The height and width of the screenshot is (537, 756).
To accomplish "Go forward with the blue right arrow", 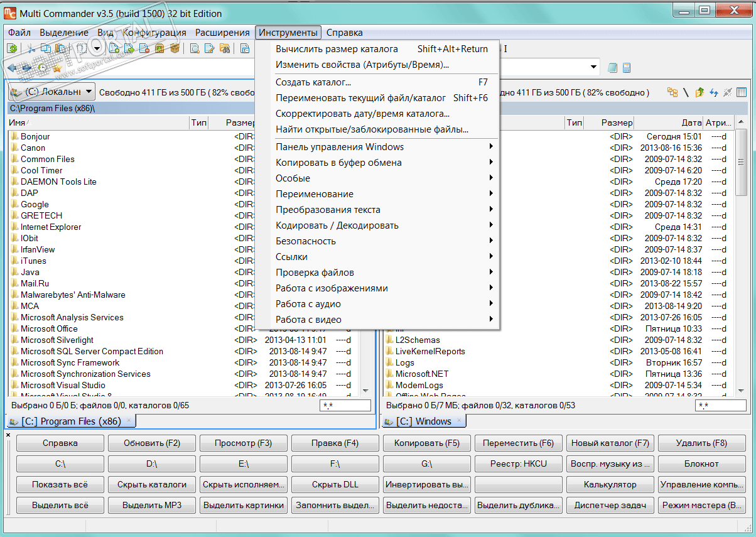I will click(26, 67).
